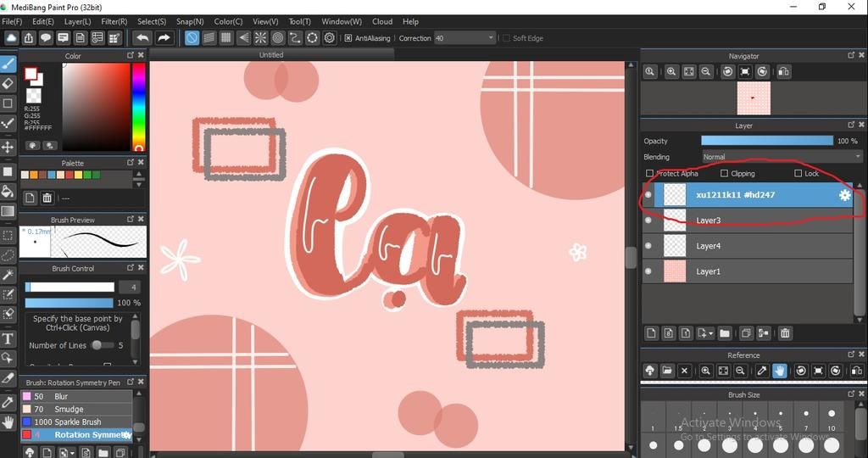Viewport: 868px width, 458px height.
Task: Hide Layer1 background layer
Action: [x=648, y=271]
